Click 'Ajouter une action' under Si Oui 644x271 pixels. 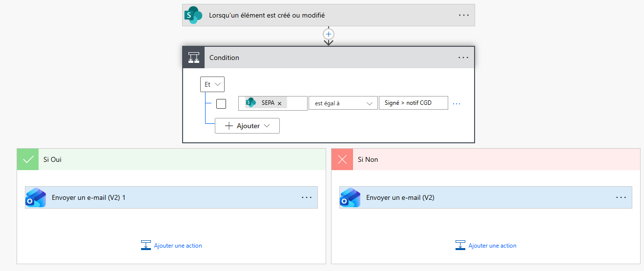[x=178, y=246]
